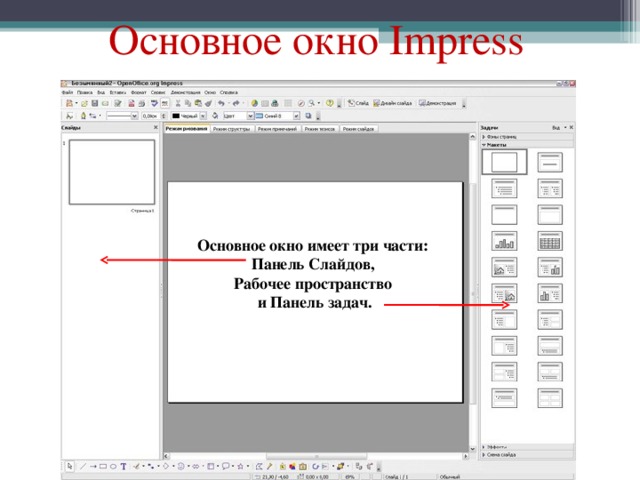Expand the Фоны страниц section
The height and width of the screenshot is (480, 640).
pos(527,137)
